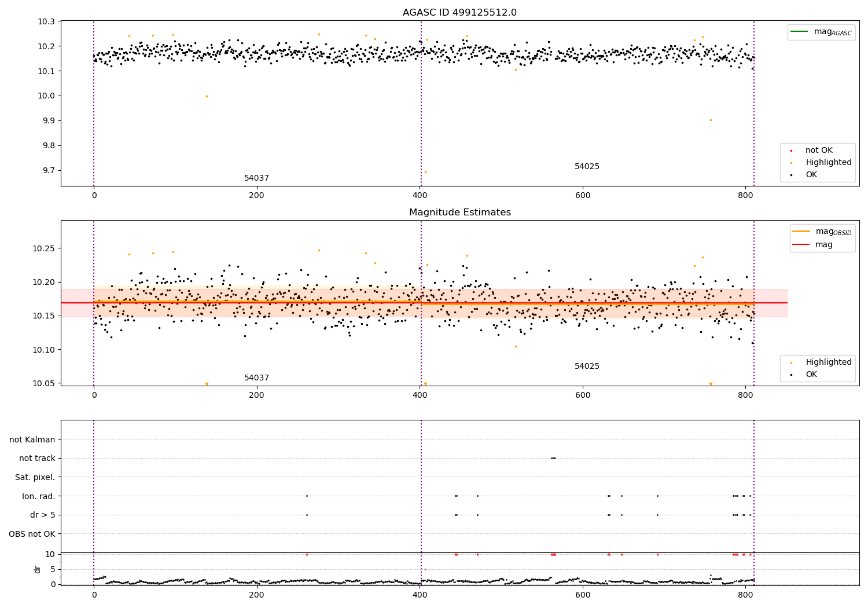Click the 'not track' data points cluster

(553, 458)
